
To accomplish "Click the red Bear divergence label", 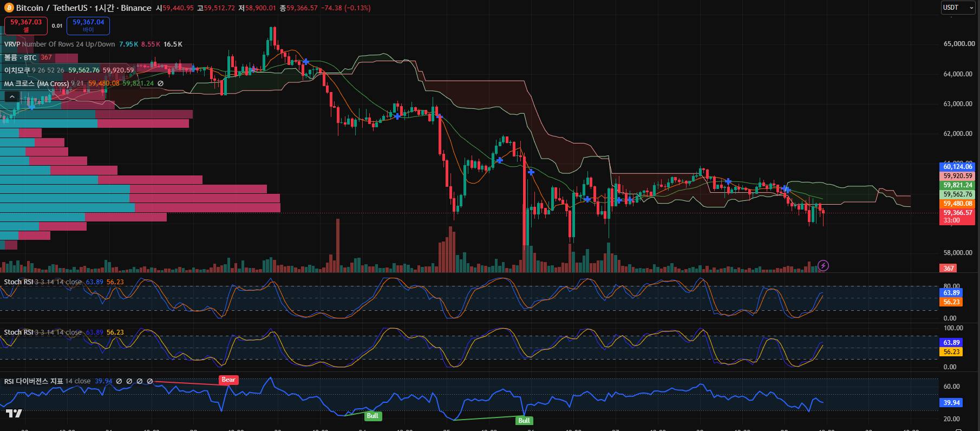I will pyautogui.click(x=228, y=380).
